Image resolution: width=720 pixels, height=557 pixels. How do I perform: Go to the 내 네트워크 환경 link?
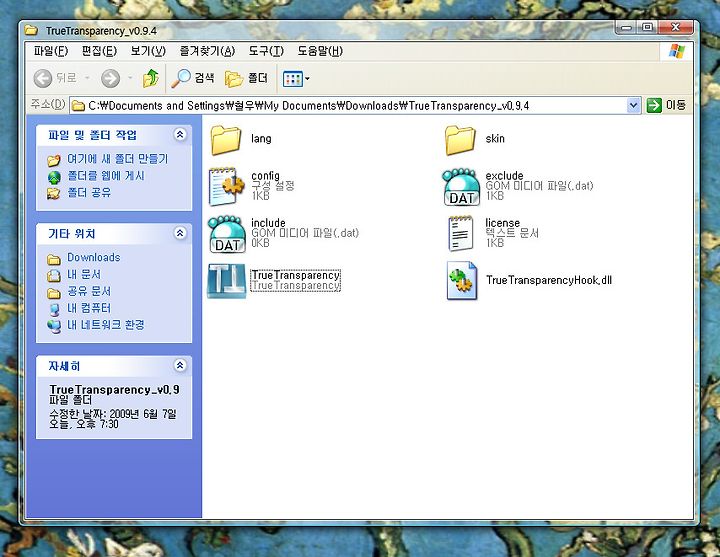(x=106, y=325)
